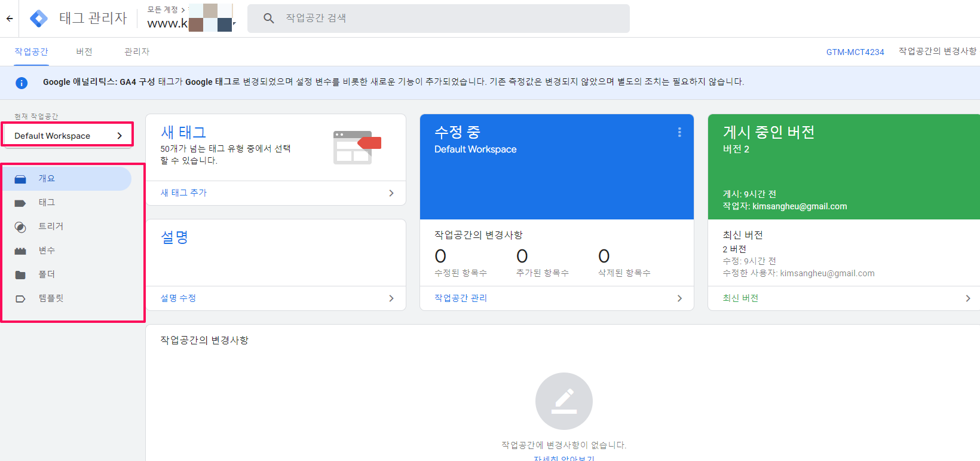This screenshot has height=461, width=980.
Task: Switch to the 버전 tab
Action: click(84, 52)
